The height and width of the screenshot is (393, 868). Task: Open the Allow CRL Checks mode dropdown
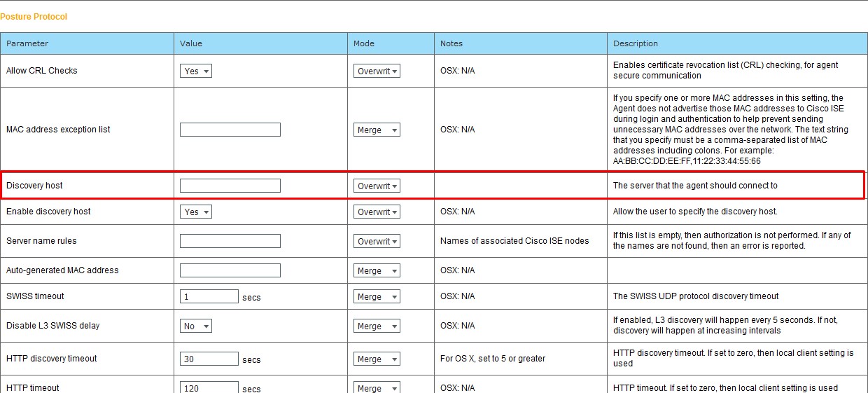[x=377, y=71]
